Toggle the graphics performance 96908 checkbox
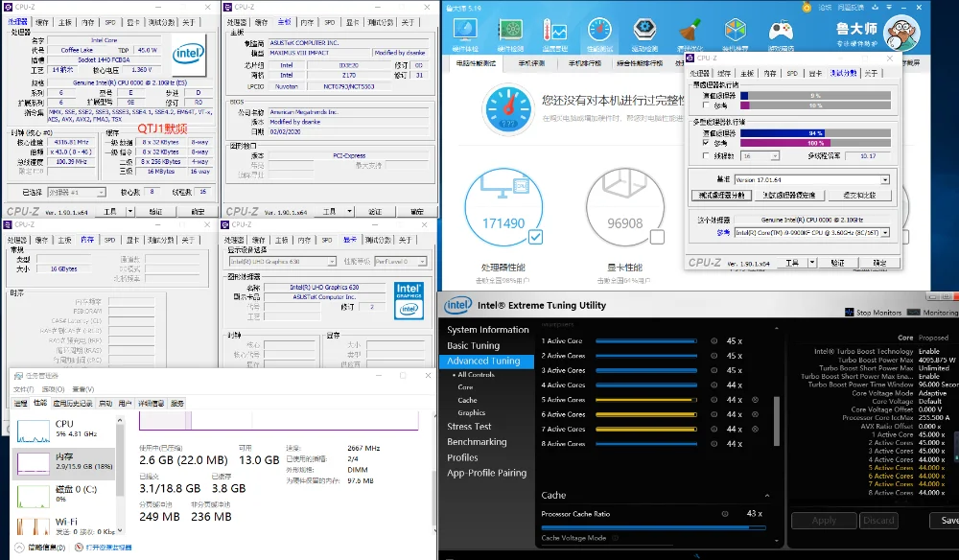This screenshot has height=560, width=959. coord(657,237)
